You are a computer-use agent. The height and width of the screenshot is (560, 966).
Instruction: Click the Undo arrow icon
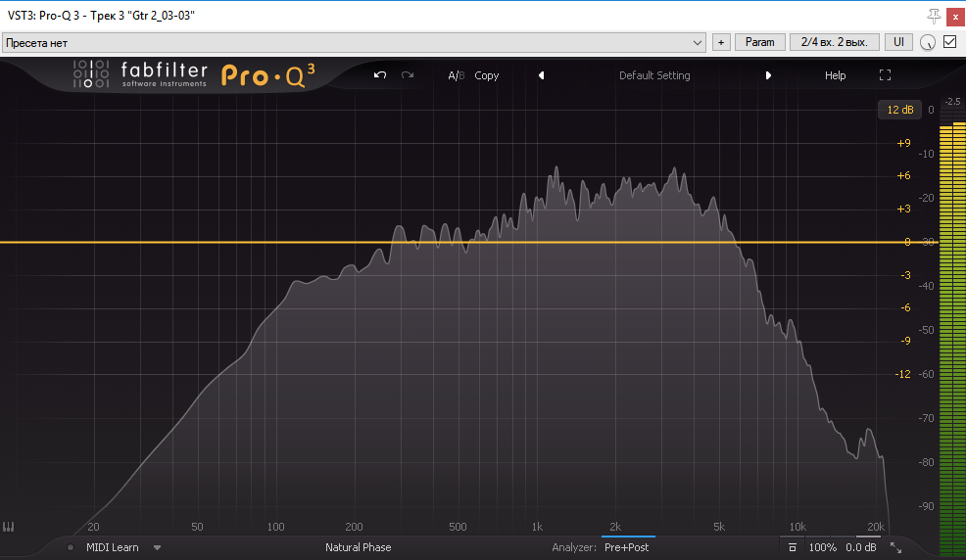coord(380,75)
